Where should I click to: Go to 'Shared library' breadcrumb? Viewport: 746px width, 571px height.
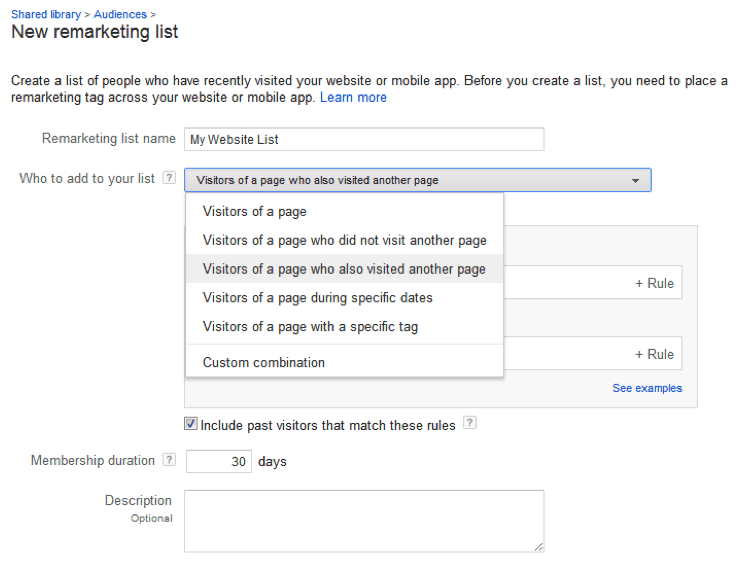point(46,14)
